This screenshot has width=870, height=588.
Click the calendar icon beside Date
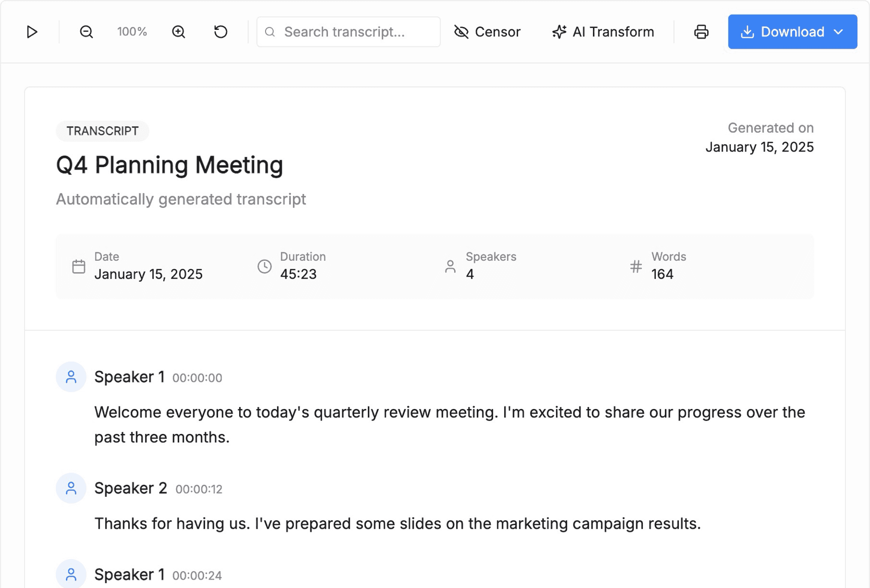click(x=78, y=266)
